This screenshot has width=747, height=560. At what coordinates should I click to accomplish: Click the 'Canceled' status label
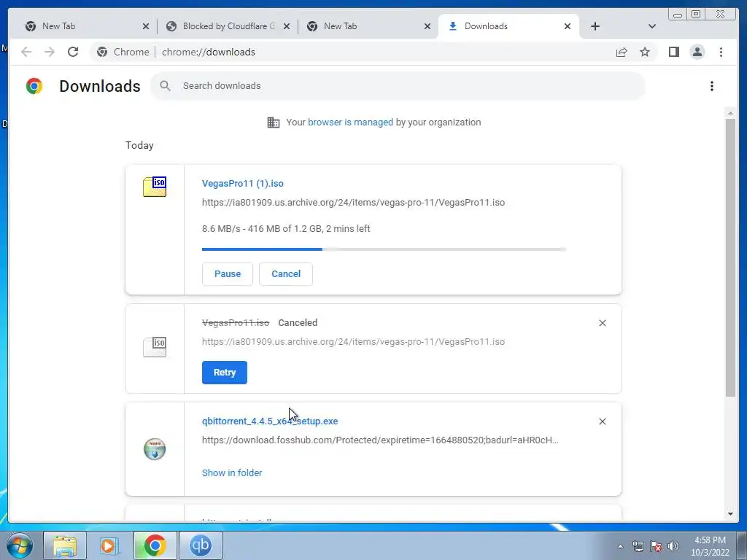coord(298,323)
